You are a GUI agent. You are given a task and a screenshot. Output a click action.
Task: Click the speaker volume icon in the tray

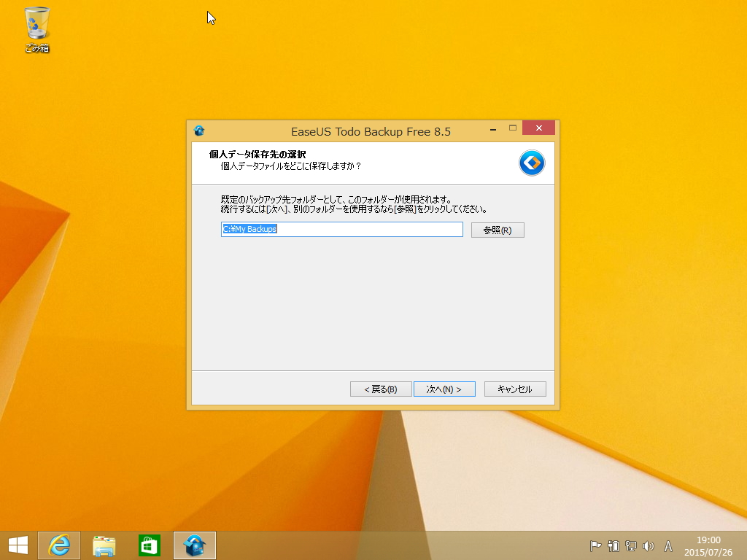pyautogui.click(x=649, y=545)
